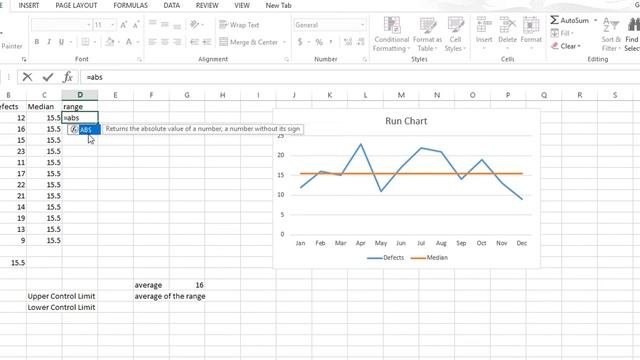Switch to DATA ribbon tab
Image resolution: width=640 pixels, height=360 pixels.
point(171,5)
